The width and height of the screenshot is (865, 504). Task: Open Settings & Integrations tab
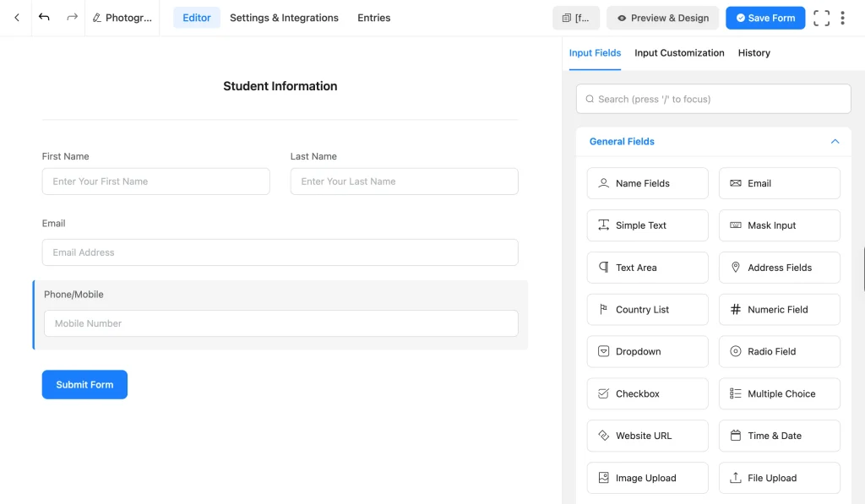pos(284,18)
